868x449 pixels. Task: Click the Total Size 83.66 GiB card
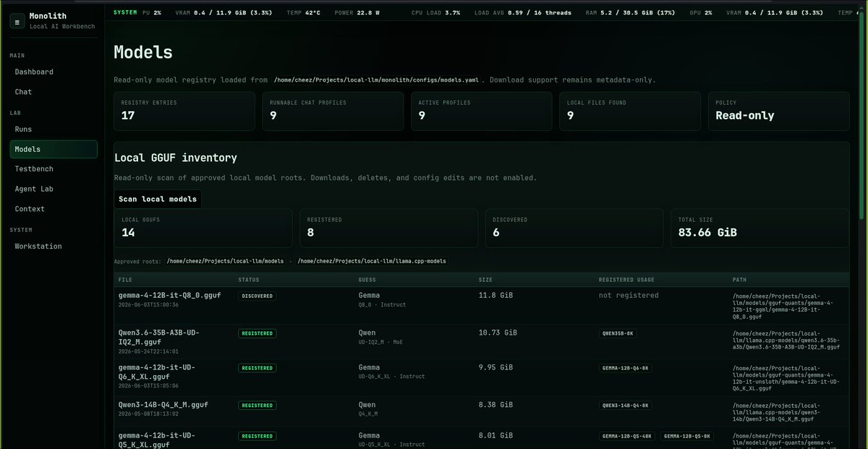click(760, 228)
